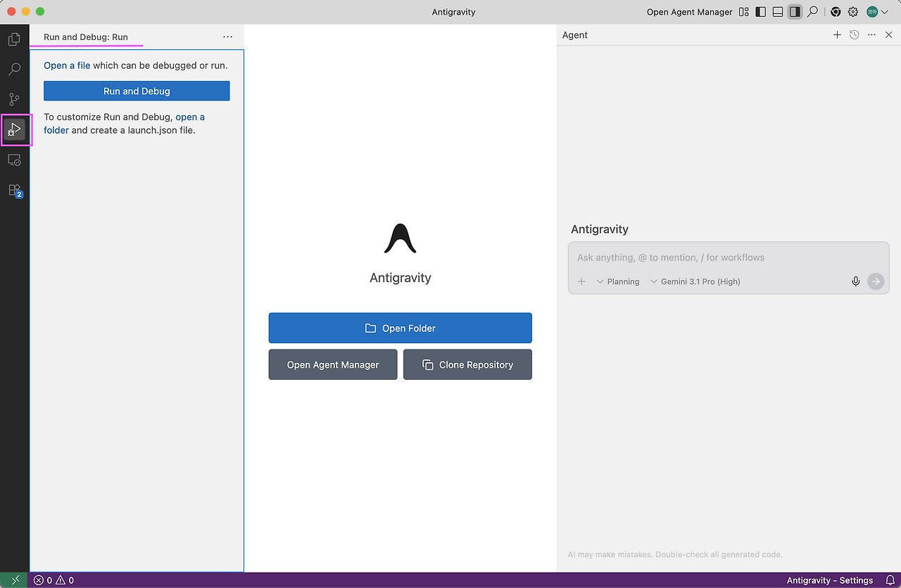This screenshot has width=901, height=588.
Task: Click Open Agent Manager in the title bar
Action: click(x=690, y=12)
